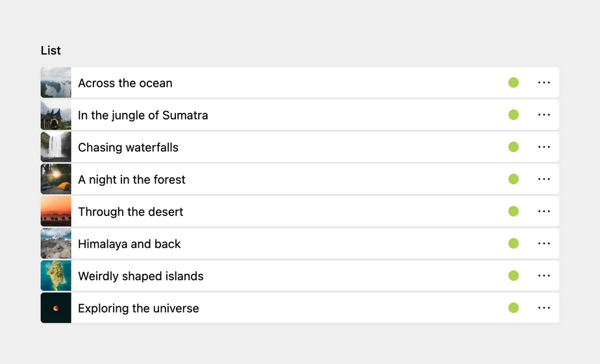Show more actions for A night in the forest
600x364 pixels.
coord(544,179)
